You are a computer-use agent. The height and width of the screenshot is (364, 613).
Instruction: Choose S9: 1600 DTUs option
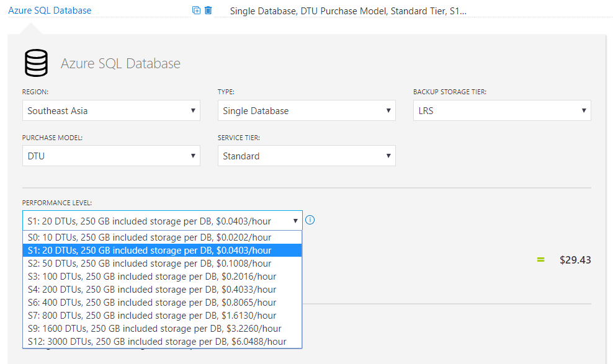(162, 329)
